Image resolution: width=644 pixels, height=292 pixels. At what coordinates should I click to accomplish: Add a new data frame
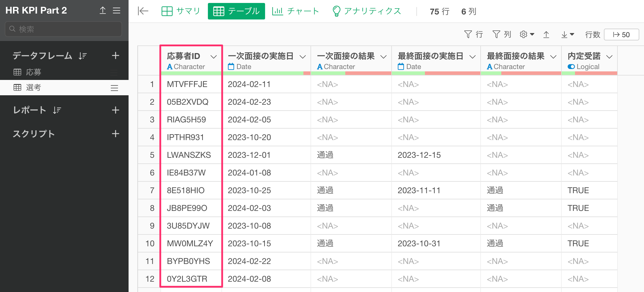coord(116,55)
